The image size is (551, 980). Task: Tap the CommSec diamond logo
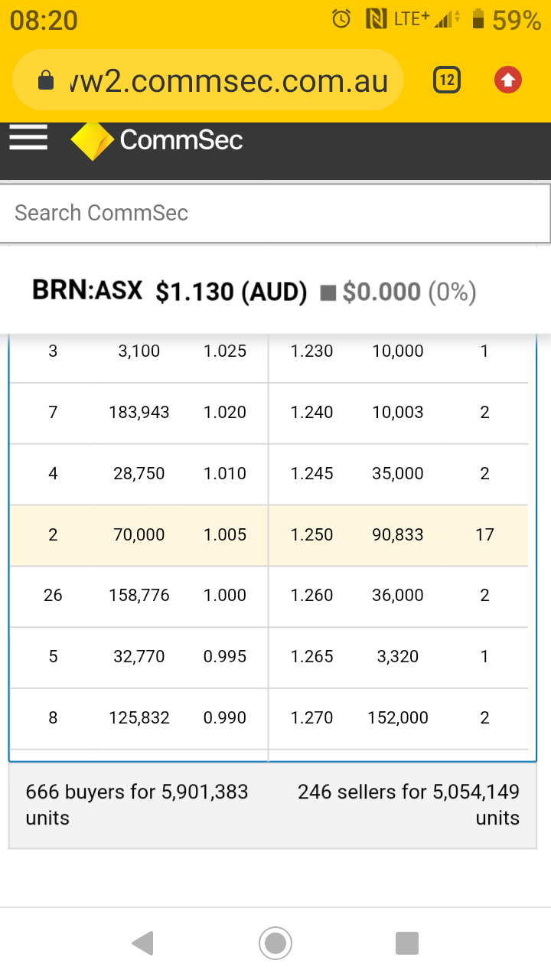(x=92, y=141)
